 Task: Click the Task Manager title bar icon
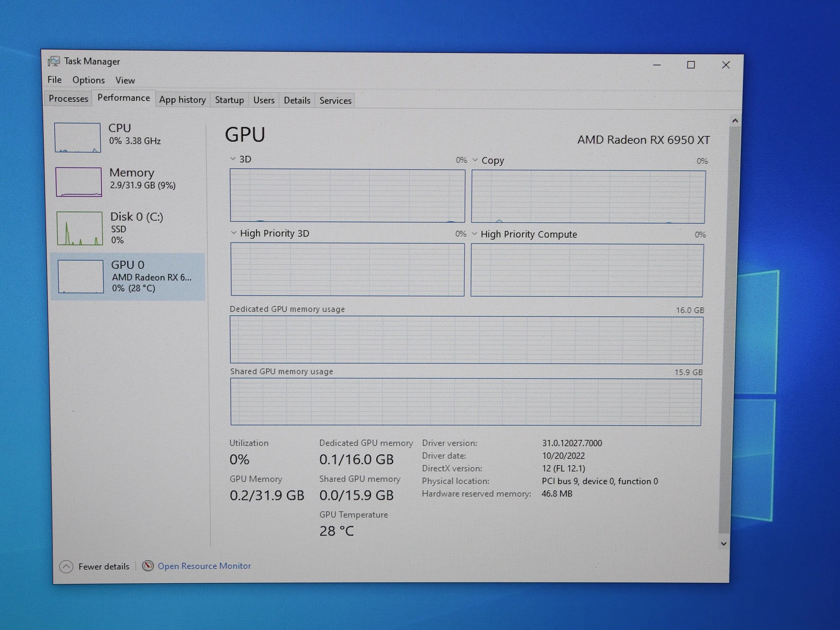[54, 62]
